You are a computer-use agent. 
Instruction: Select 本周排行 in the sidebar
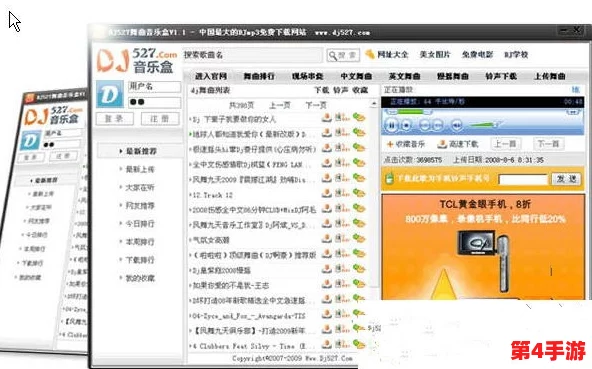coord(140,242)
